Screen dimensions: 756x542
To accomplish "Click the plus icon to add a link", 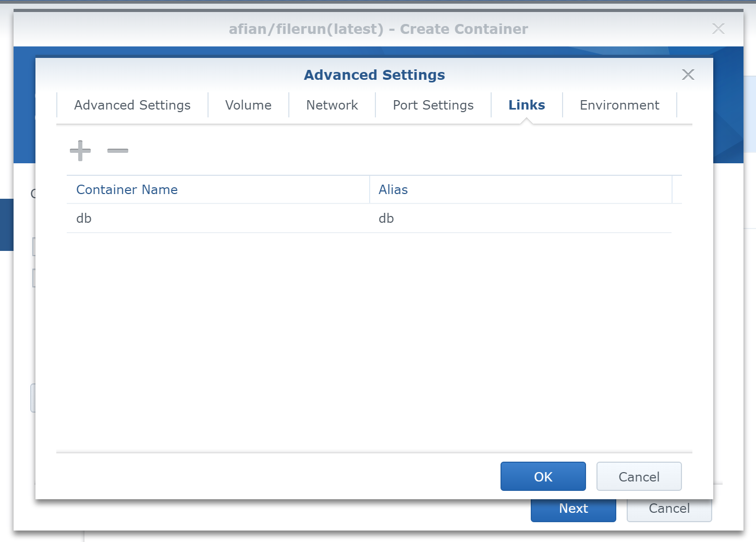I will (x=80, y=151).
